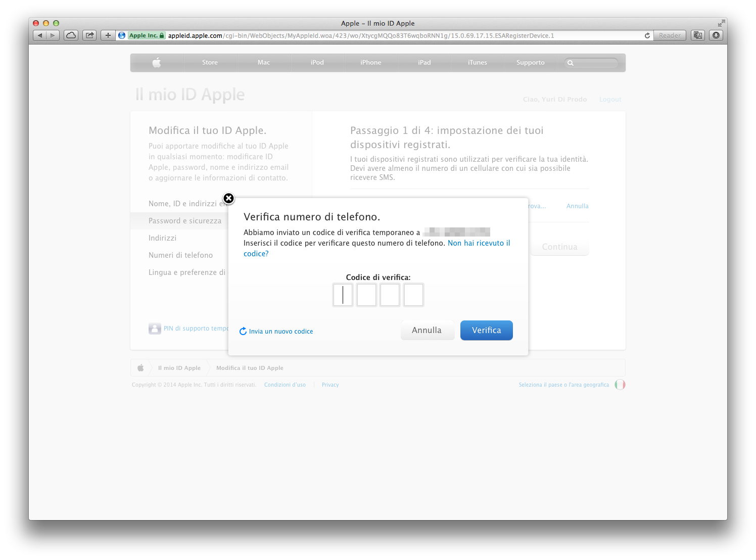This screenshot has width=756, height=560.
Task: Select 'Numeri di telefono' in the sidebar
Action: pos(180,255)
